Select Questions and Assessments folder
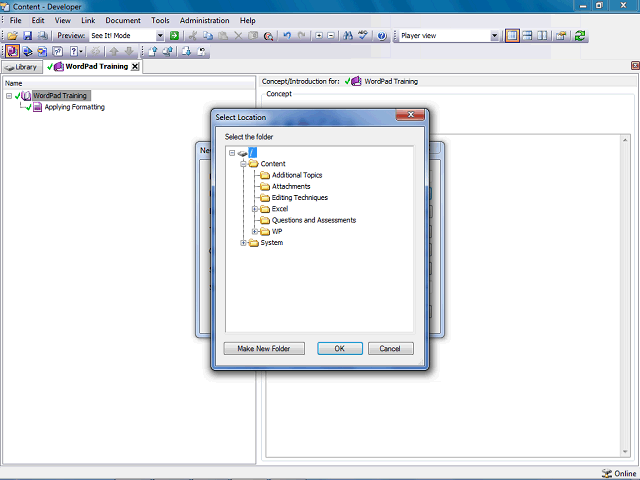Viewport: 640px width, 480px height. coord(314,220)
